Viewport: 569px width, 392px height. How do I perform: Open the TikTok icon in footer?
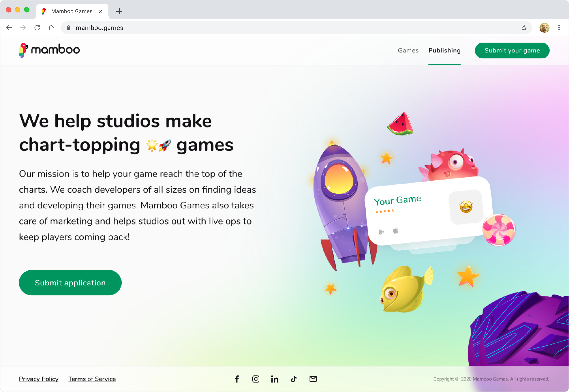(x=294, y=379)
